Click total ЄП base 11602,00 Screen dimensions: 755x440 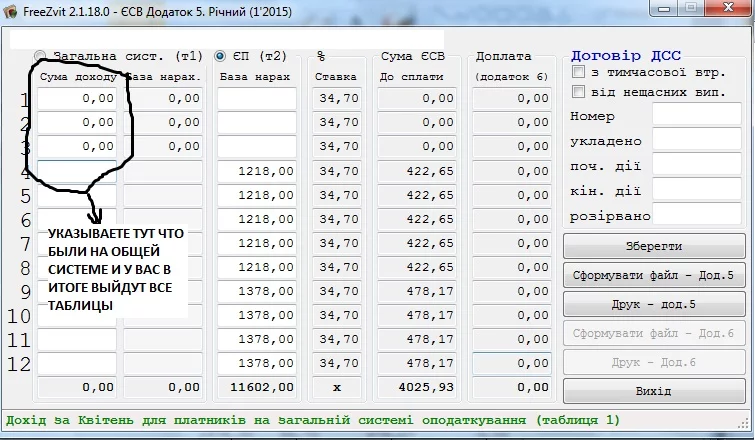pyautogui.click(x=257, y=388)
